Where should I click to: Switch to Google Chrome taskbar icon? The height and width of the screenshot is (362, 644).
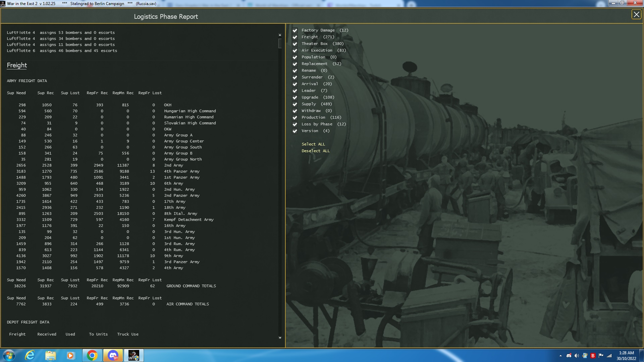(92, 355)
